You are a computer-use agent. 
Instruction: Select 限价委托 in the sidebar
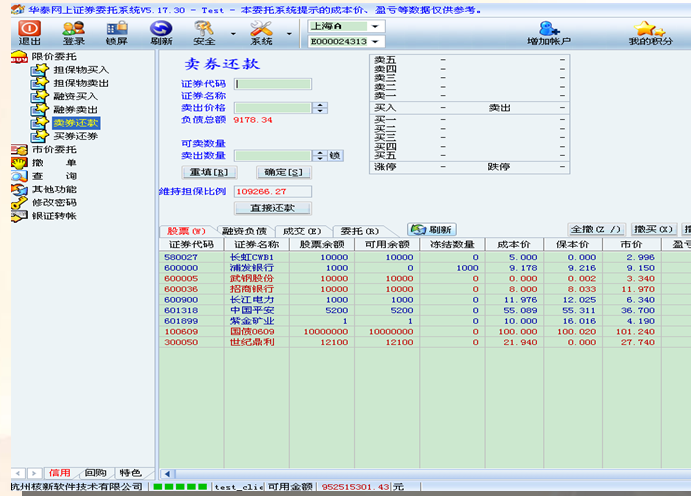[54, 56]
